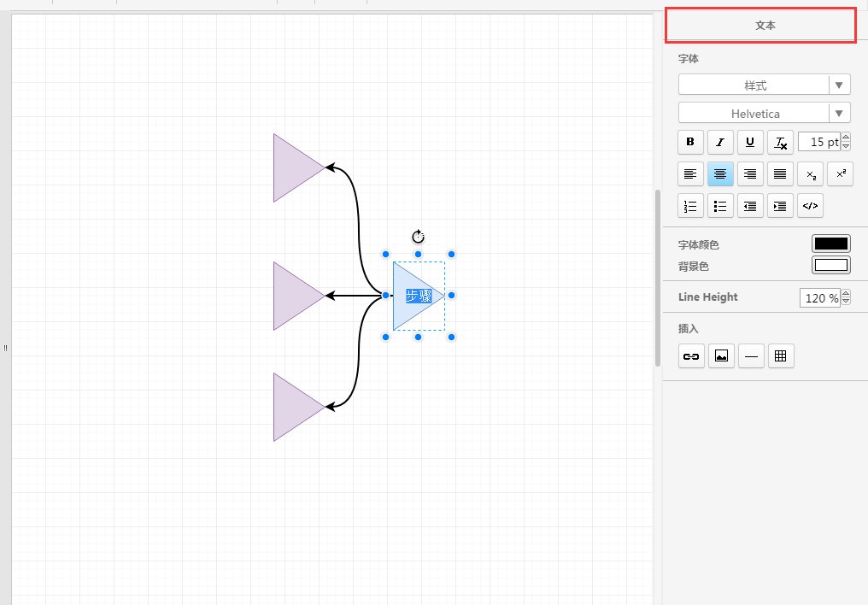This screenshot has height=605, width=868.
Task: Open the black 字体颜色 color swatch
Action: [x=831, y=244]
